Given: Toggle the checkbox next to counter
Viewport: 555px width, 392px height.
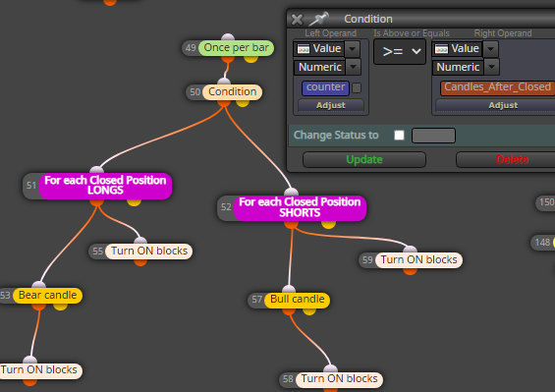Looking at the screenshot, I should pos(357,87).
